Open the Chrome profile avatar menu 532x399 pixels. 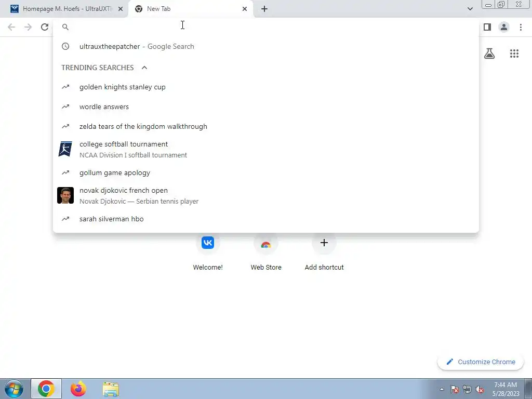[504, 27]
